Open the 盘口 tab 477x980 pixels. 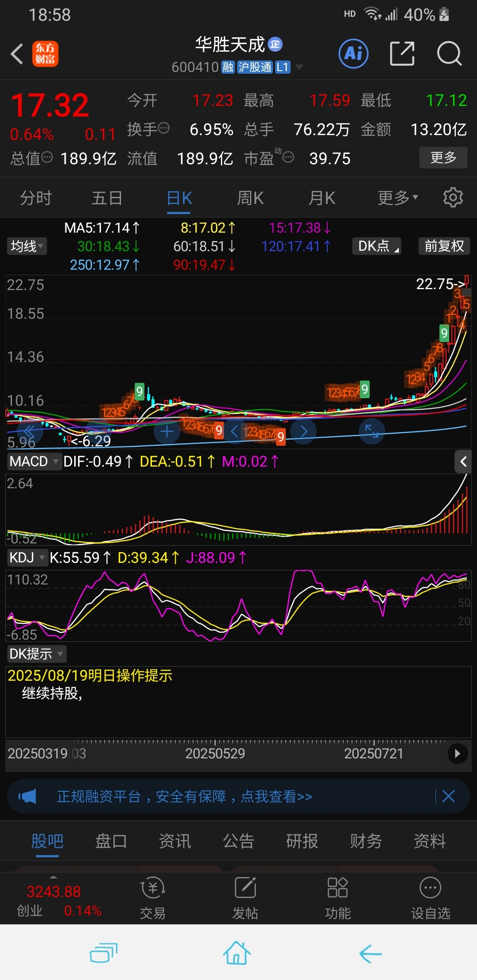pos(111,841)
